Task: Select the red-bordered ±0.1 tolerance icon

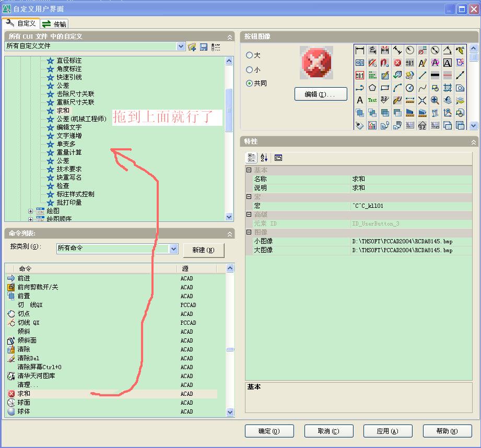Action: pos(360,75)
